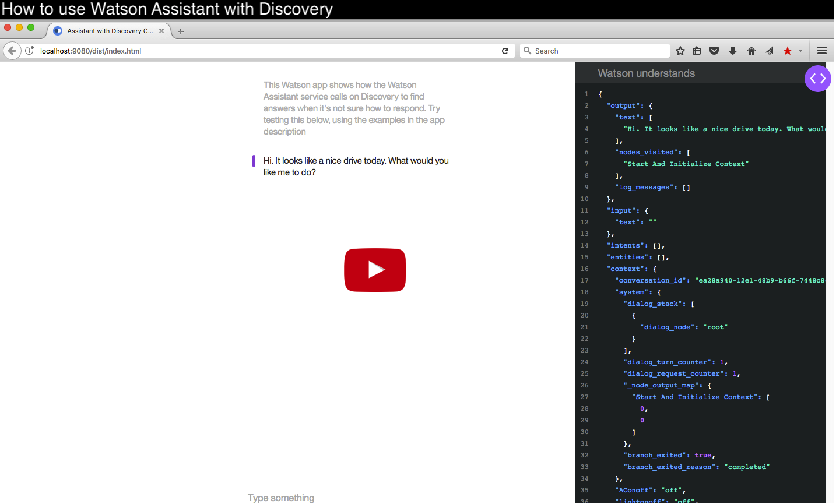This screenshot has width=836, height=504.
Task: Open a new browser tab
Action: [181, 31]
